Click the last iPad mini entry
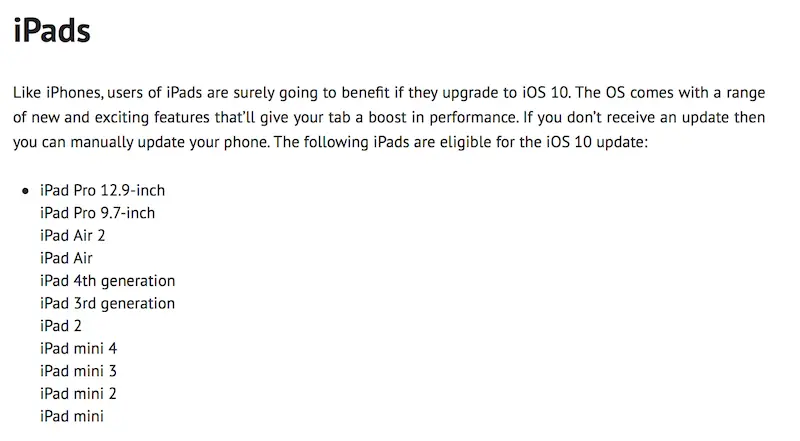The height and width of the screenshot is (441, 800). point(72,416)
